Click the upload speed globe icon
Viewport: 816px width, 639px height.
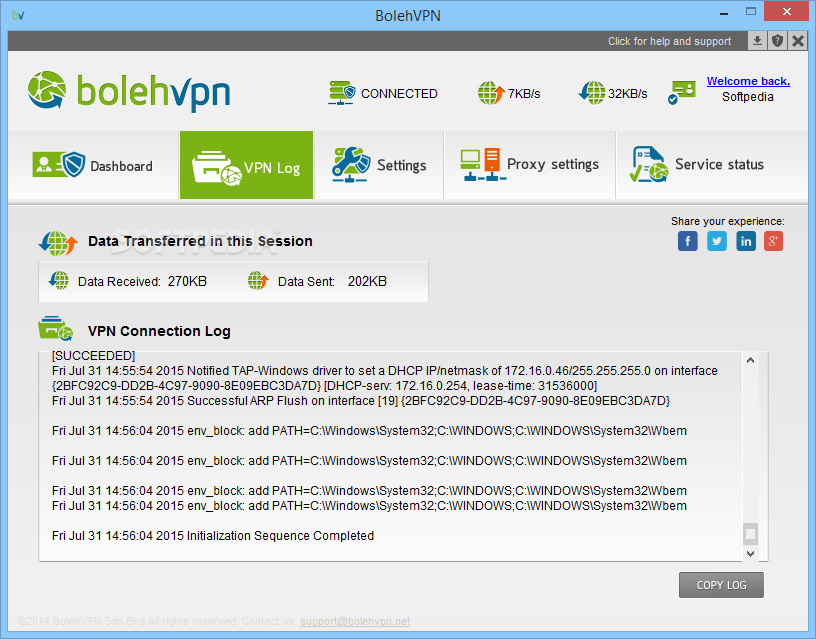coord(491,93)
